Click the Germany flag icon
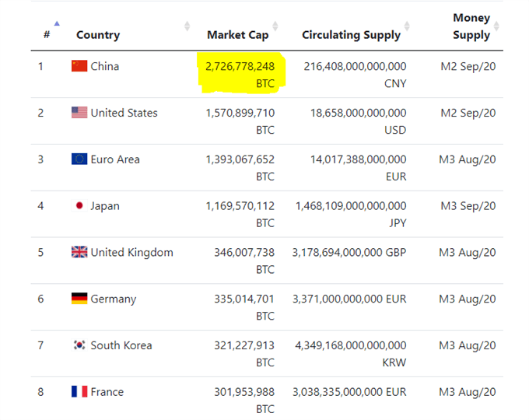This screenshot has height=420, width=529. pos(79,299)
